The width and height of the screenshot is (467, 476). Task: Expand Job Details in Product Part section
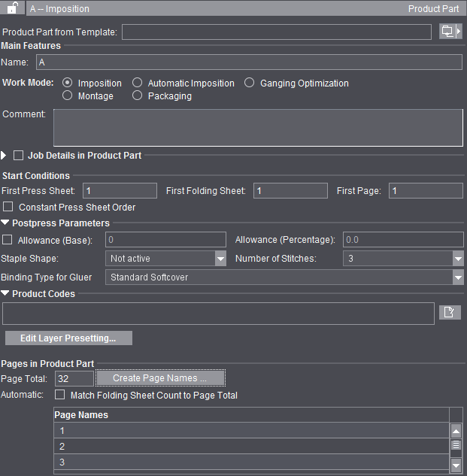5,156
